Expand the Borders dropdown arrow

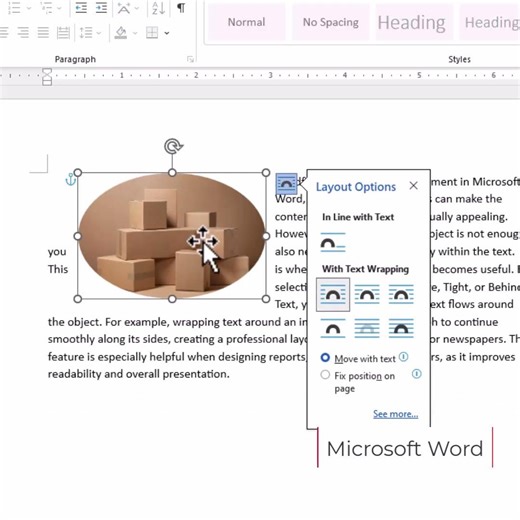(x=167, y=33)
